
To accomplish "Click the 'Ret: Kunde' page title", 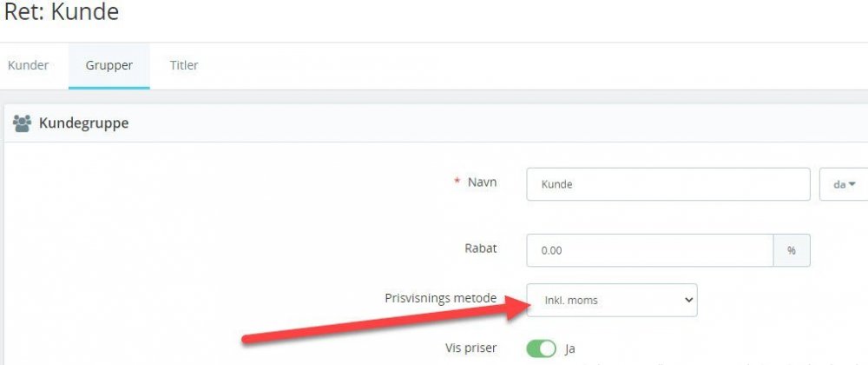I will 61,12.
